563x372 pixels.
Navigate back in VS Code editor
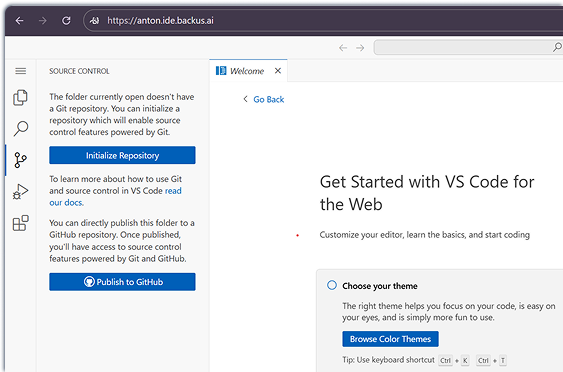343,48
